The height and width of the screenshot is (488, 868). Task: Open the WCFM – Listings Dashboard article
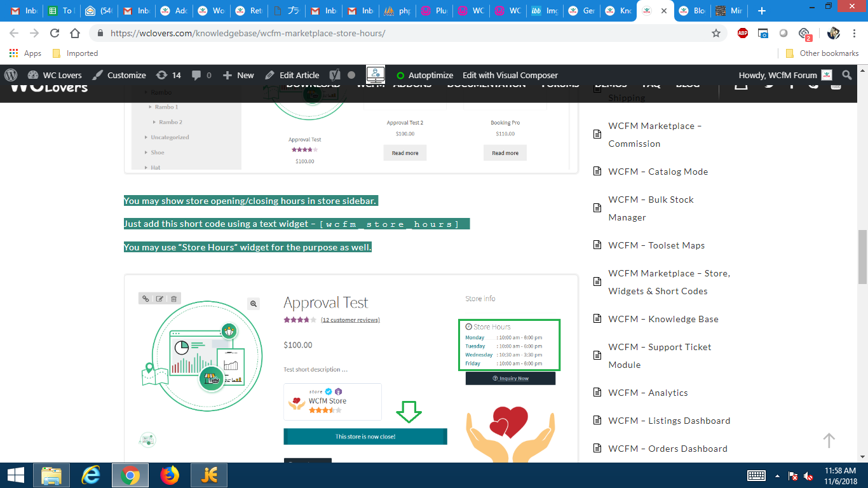pyautogui.click(x=669, y=421)
